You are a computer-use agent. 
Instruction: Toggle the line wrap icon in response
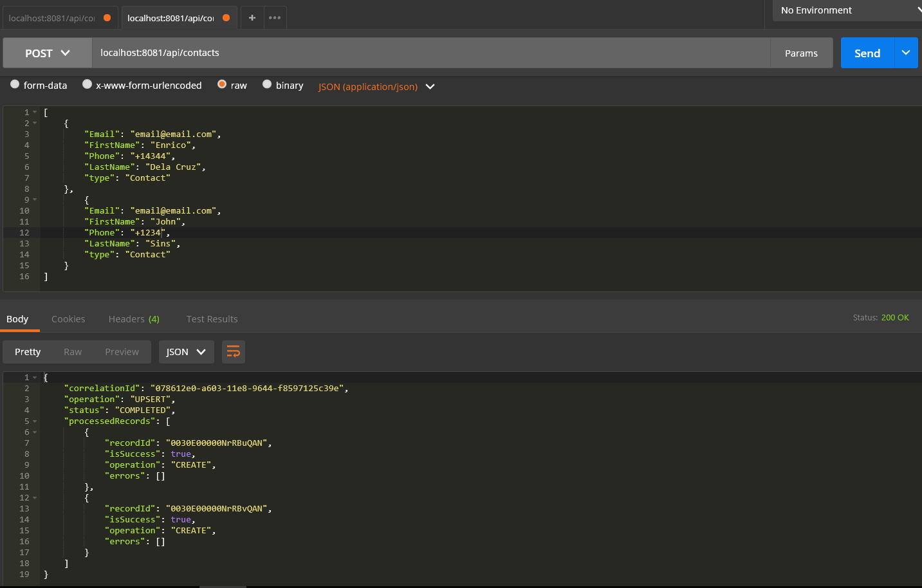pos(234,352)
